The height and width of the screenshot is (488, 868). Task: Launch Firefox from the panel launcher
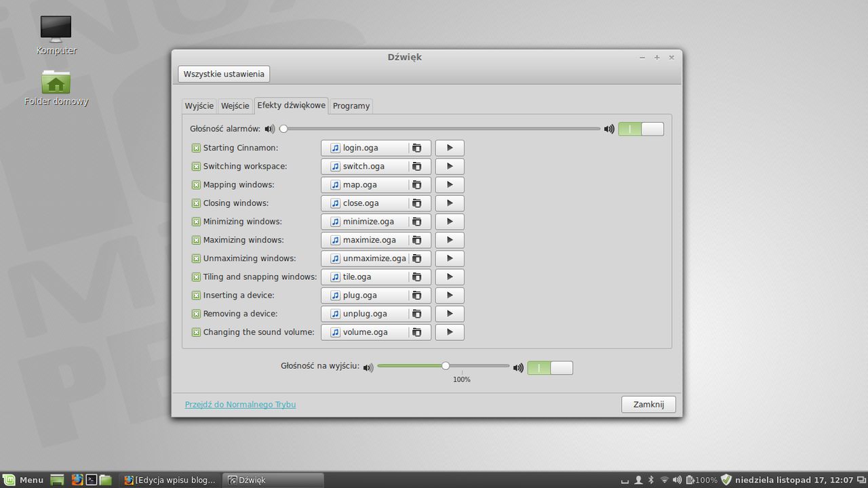77,480
